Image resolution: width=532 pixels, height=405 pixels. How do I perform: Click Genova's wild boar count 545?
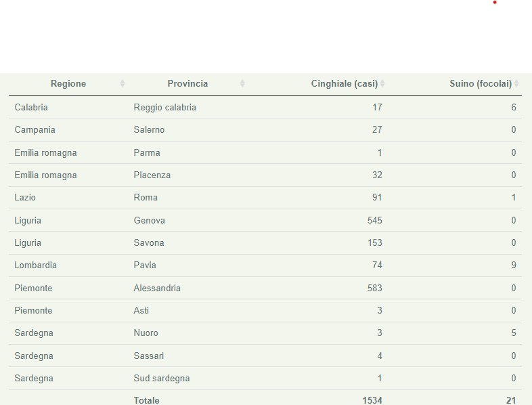pyautogui.click(x=372, y=220)
